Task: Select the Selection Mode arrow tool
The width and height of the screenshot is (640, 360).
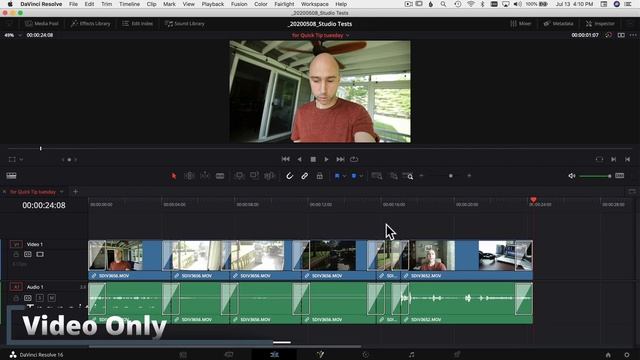Action: (174, 176)
